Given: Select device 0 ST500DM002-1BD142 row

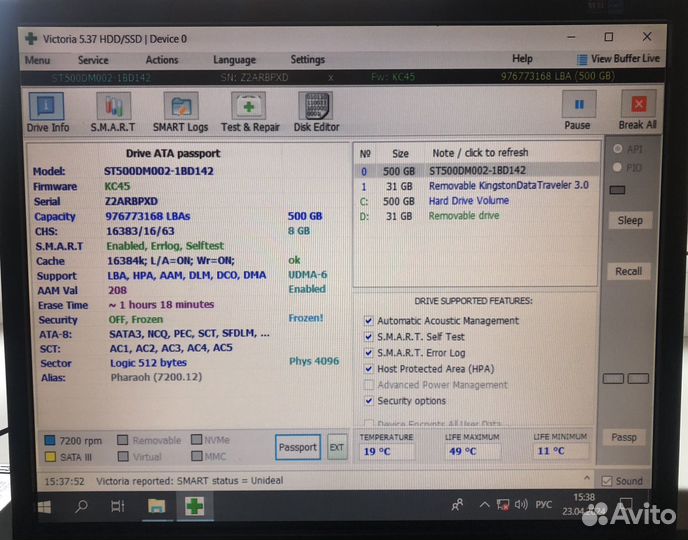Looking at the screenshot, I should (x=476, y=171).
